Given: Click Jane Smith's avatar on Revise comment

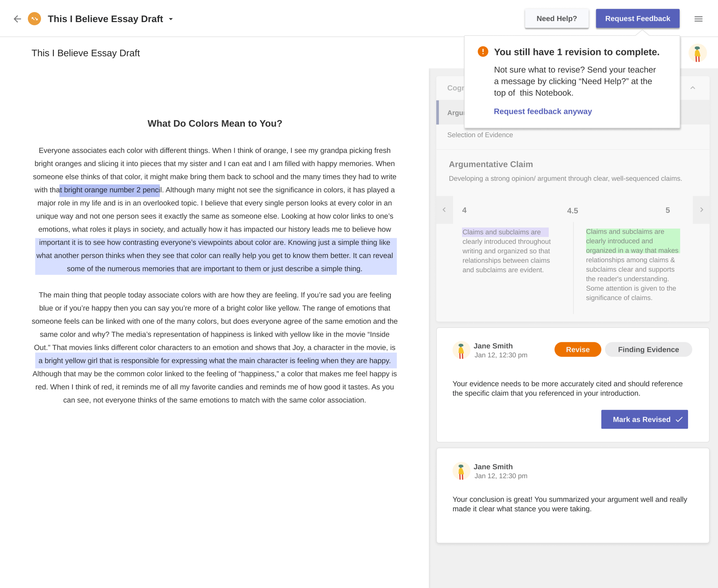Looking at the screenshot, I should pyautogui.click(x=461, y=350).
